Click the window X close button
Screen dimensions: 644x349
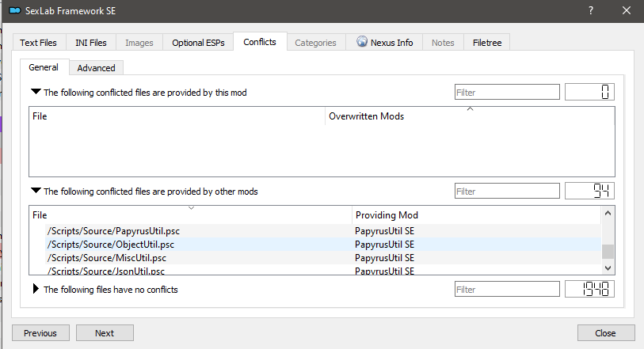point(627,10)
